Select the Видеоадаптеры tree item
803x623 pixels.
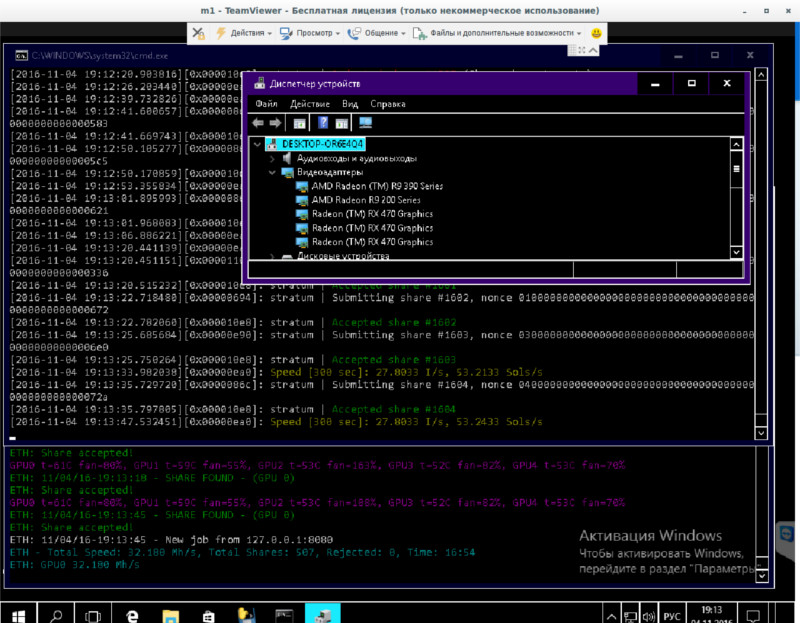pos(330,173)
